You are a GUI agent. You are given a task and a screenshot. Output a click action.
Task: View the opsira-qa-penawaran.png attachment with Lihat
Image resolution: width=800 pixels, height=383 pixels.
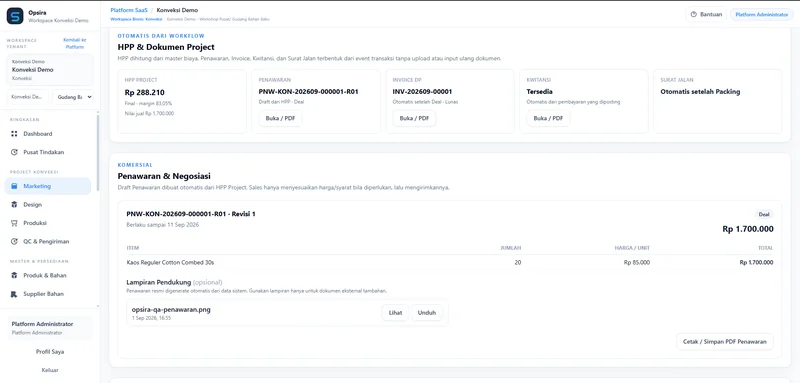[x=395, y=313]
